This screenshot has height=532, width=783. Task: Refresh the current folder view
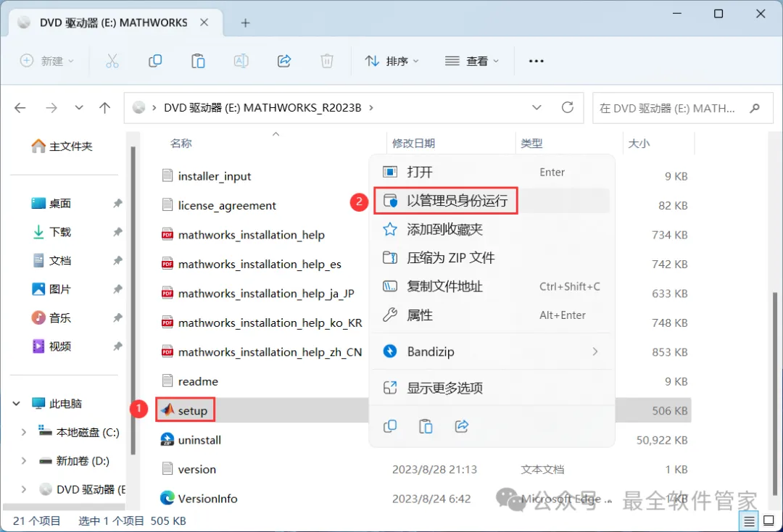pyautogui.click(x=567, y=107)
